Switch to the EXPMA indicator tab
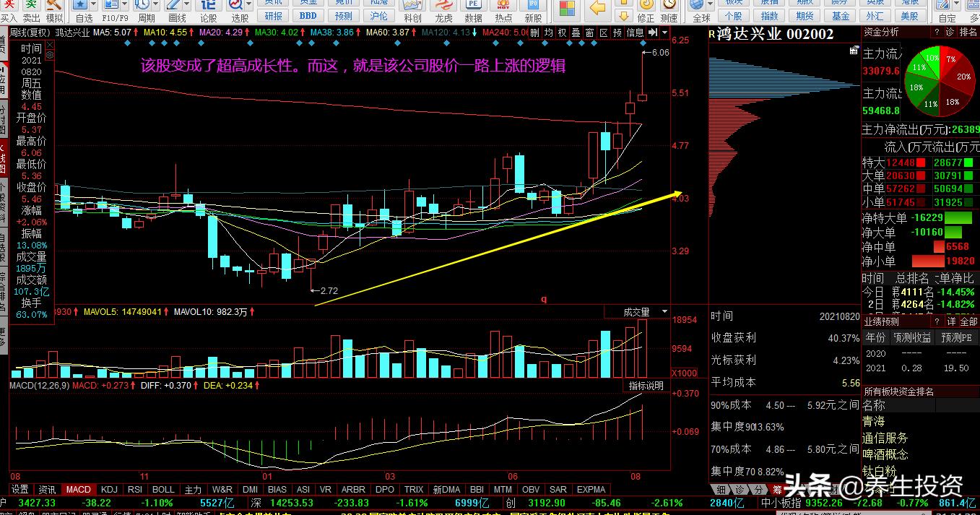Viewport: 980px width, 515px height. pyautogui.click(x=591, y=489)
